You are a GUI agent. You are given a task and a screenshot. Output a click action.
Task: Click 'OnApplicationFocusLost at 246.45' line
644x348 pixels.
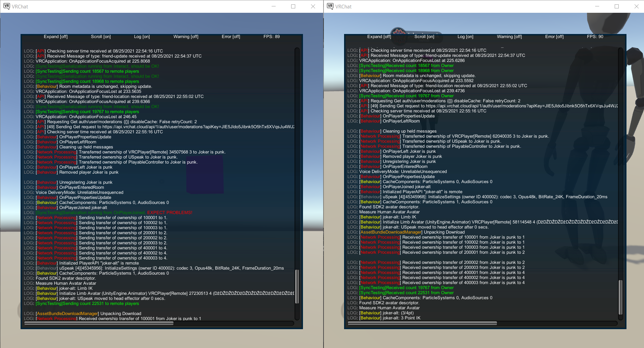(x=80, y=117)
